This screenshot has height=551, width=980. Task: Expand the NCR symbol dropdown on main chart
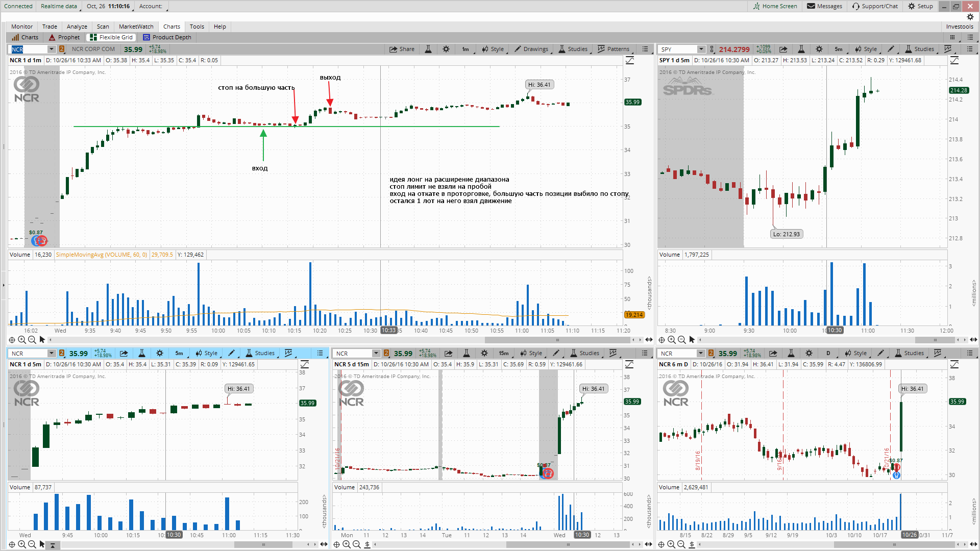pos(52,49)
